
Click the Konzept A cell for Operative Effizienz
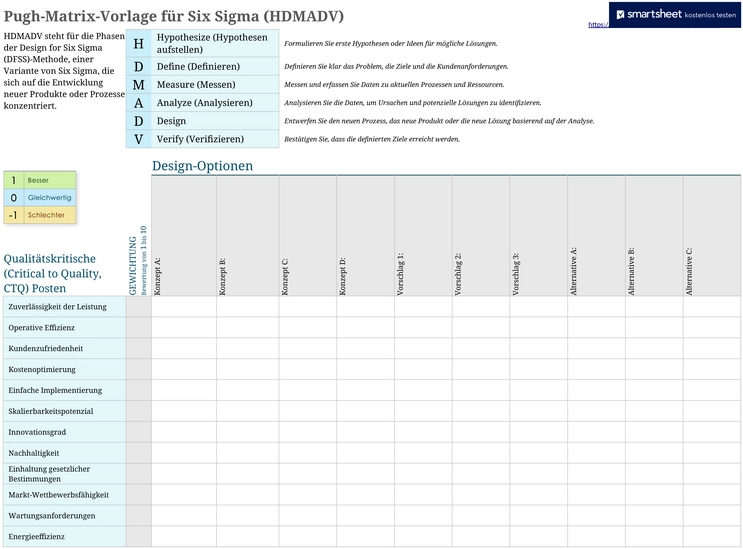[184, 328]
